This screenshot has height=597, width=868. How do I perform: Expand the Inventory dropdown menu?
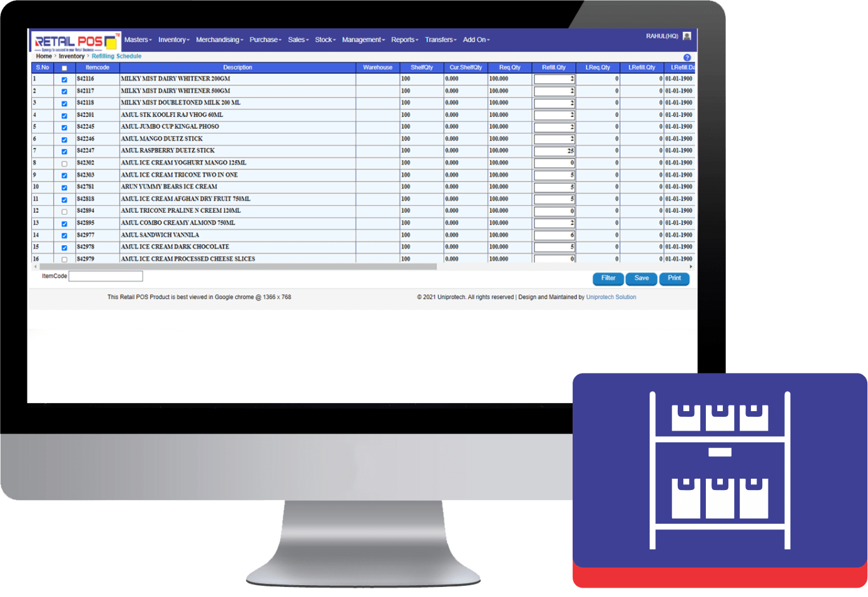174,40
